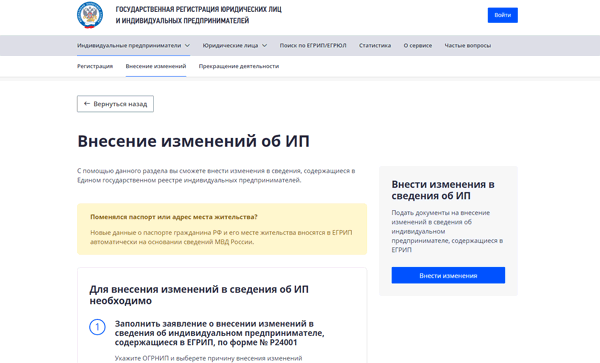Open О сервисе section
Image resolution: width=600 pixels, height=363 pixels.
click(x=417, y=46)
